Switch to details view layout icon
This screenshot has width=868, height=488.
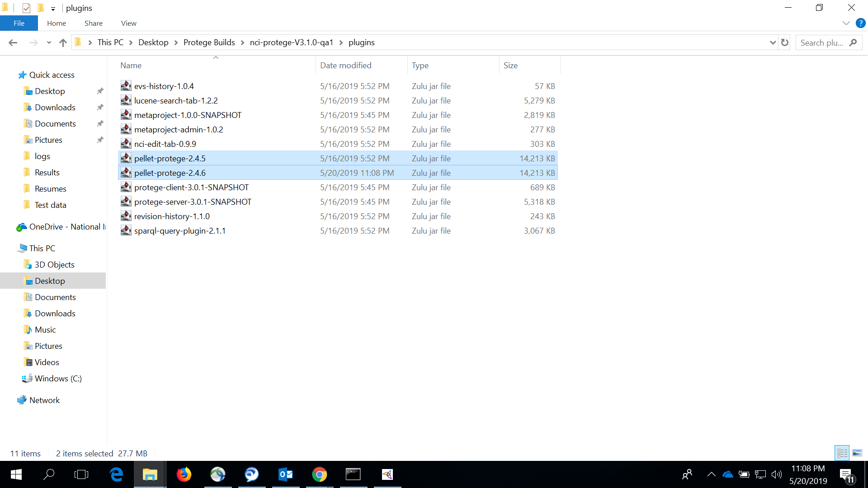point(842,453)
